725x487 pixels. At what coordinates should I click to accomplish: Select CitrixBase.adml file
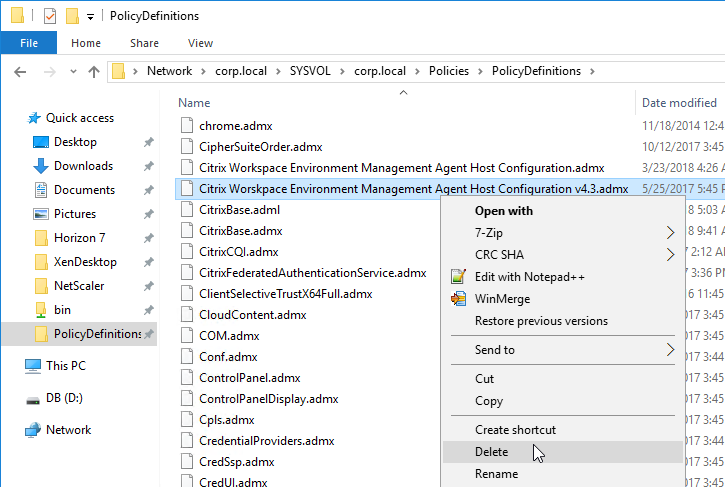[x=239, y=210]
